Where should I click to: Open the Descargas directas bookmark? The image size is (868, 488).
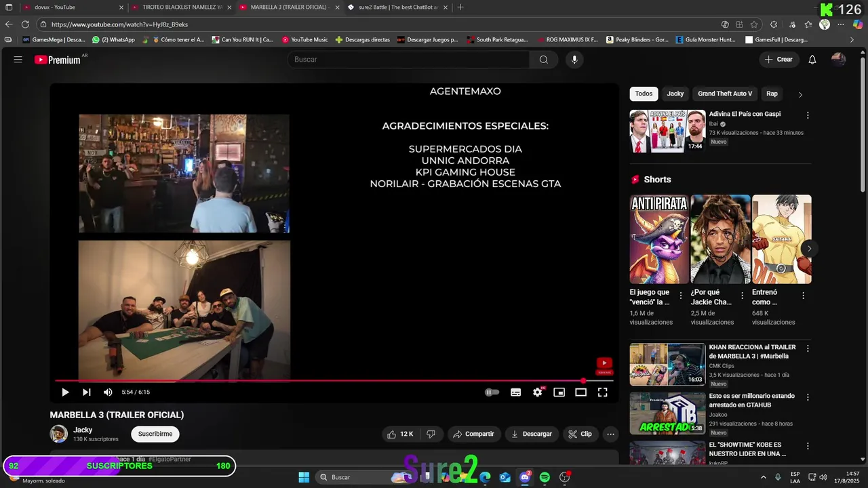click(x=363, y=40)
